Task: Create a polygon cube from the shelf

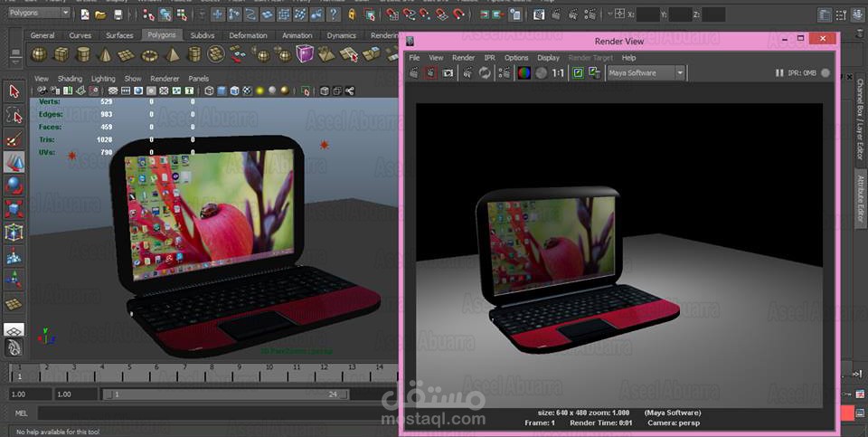Action: pyautogui.click(x=61, y=54)
